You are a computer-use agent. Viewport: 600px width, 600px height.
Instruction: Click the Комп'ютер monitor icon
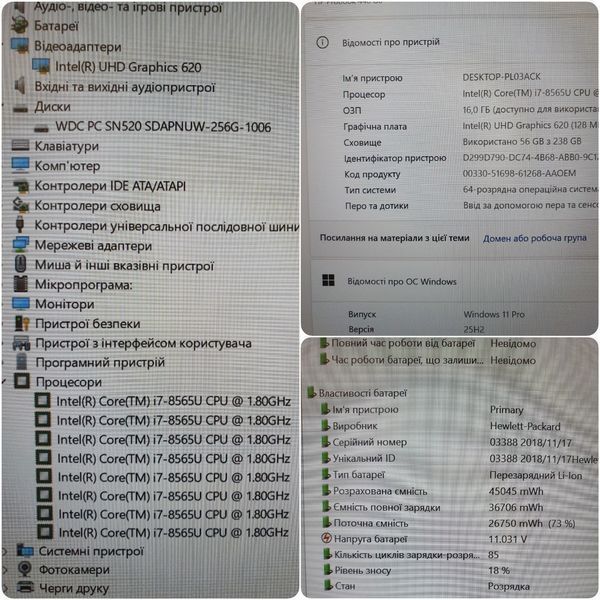(x=20, y=165)
